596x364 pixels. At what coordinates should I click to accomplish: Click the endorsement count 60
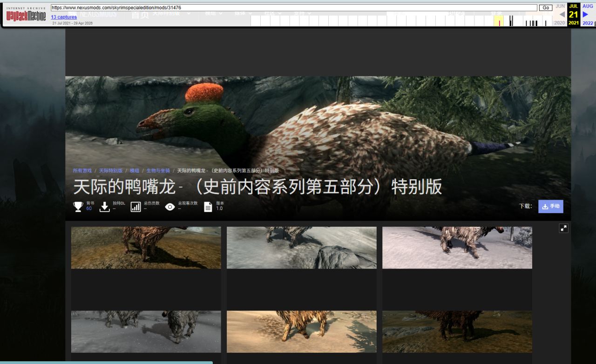pos(89,209)
